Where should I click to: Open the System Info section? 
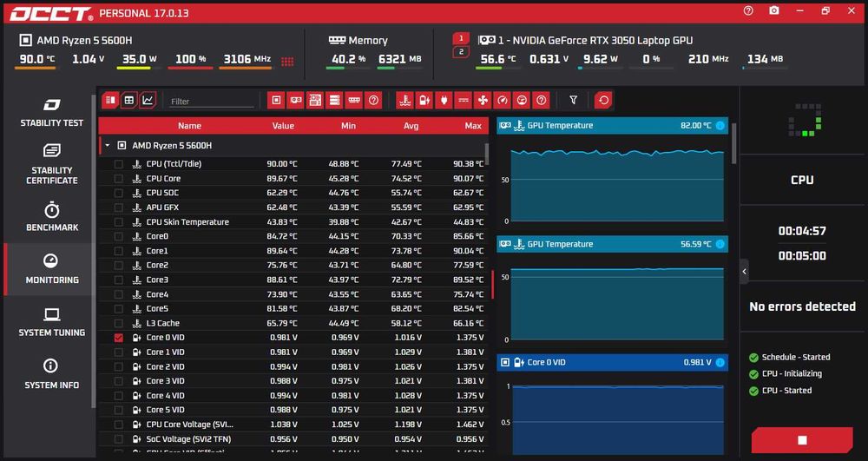51,374
